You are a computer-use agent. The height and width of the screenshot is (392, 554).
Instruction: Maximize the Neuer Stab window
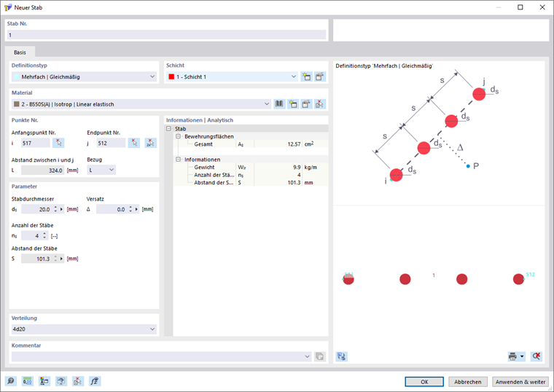coord(520,7)
